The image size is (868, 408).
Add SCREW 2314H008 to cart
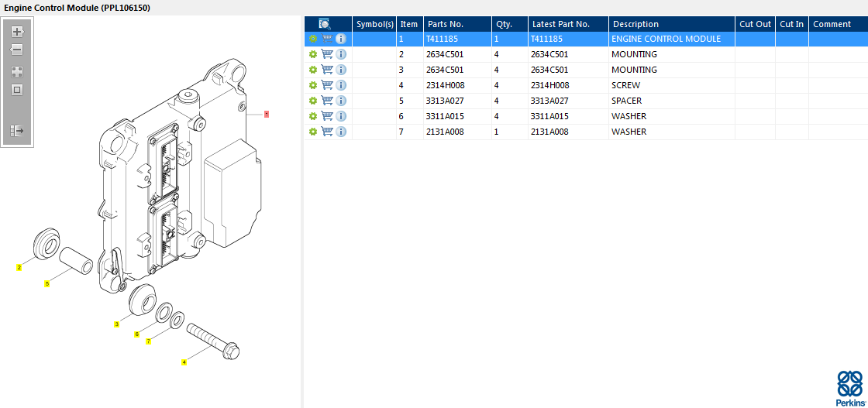pos(327,85)
